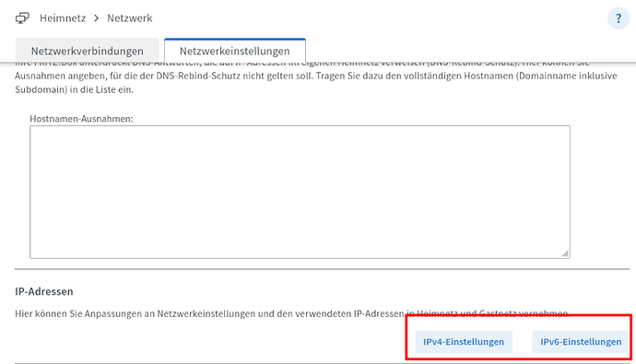Viewport: 636px width, 364px height.
Task: Click Netzwerk in the breadcrumb
Action: pos(130,18)
